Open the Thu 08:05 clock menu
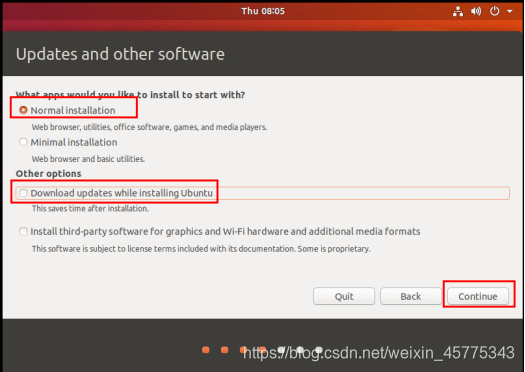The width and height of the screenshot is (525, 372). pos(263,11)
